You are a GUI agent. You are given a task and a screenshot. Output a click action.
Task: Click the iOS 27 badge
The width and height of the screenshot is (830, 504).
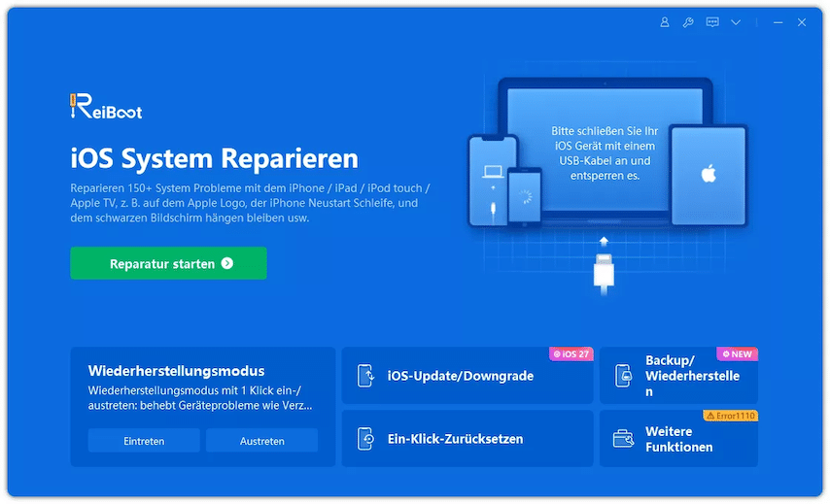571,353
